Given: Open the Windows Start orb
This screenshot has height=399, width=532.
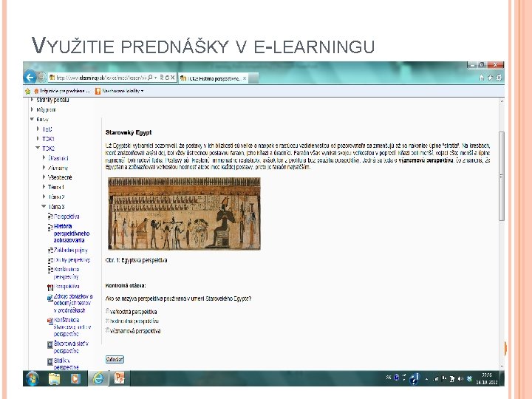Looking at the screenshot, I should [x=33, y=378].
